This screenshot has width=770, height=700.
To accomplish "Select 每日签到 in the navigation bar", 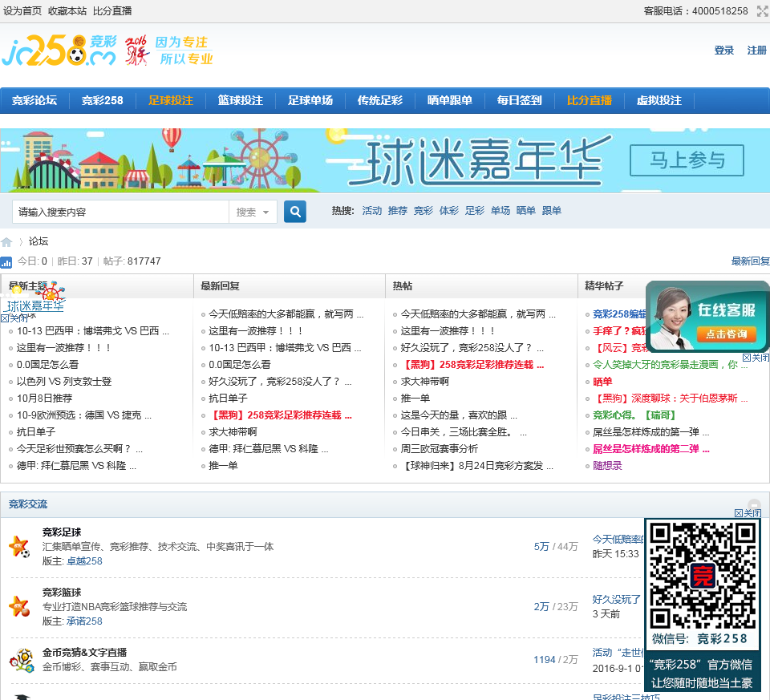I will pyautogui.click(x=519, y=101).
